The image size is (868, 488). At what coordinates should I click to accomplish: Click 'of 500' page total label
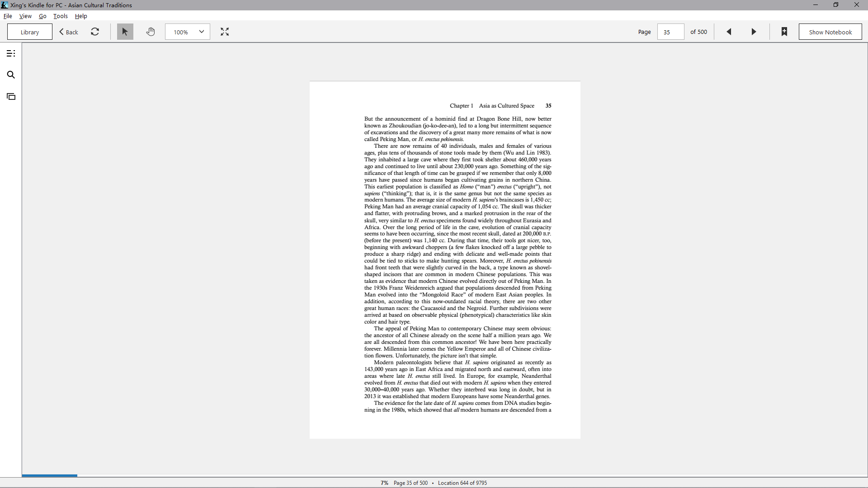[x=698, y=32]
